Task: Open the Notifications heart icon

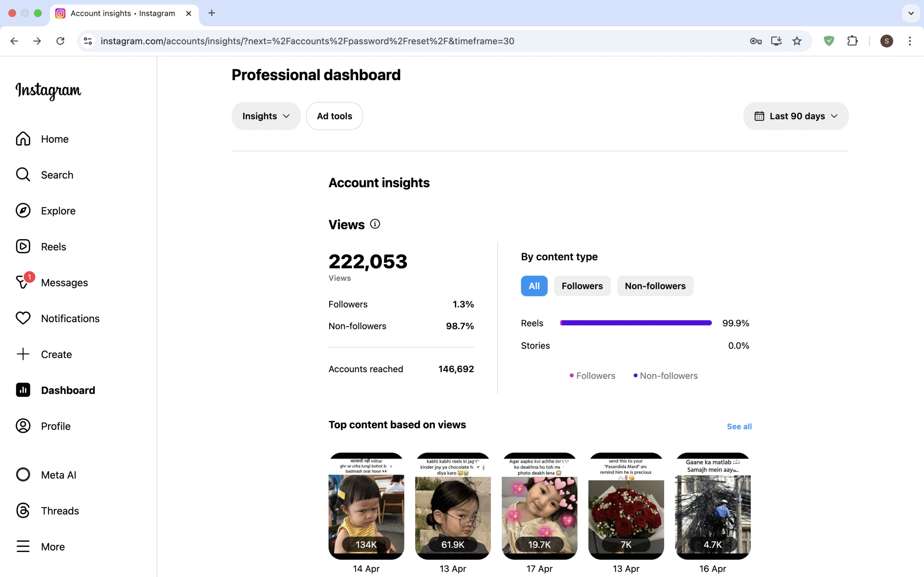Action: pyautogui.click(x=23, y=318)
